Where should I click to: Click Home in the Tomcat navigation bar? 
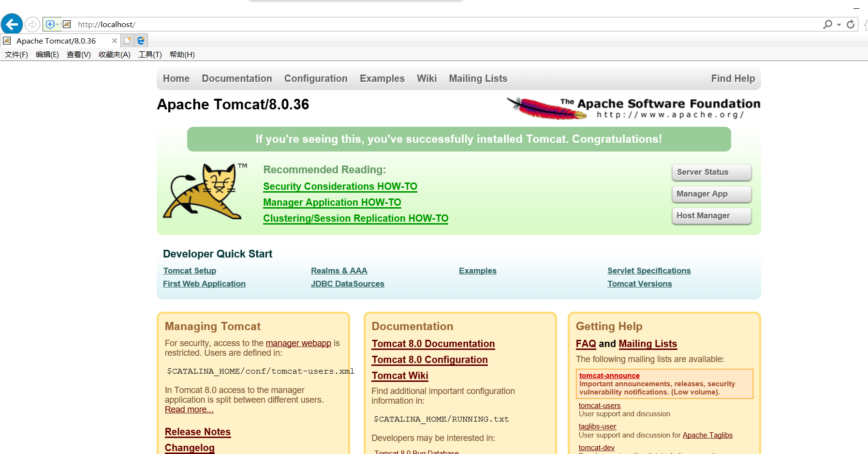pyautogui.click(x=176, y=78)
